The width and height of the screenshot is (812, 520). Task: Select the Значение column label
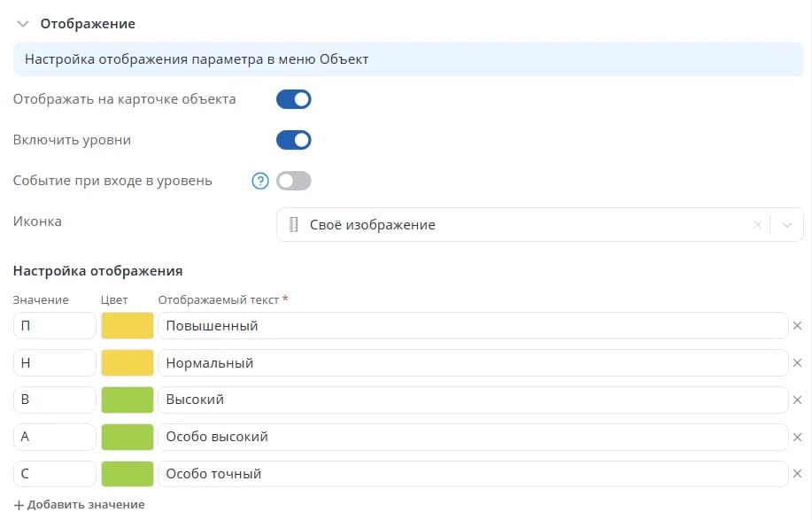point(41,300)
